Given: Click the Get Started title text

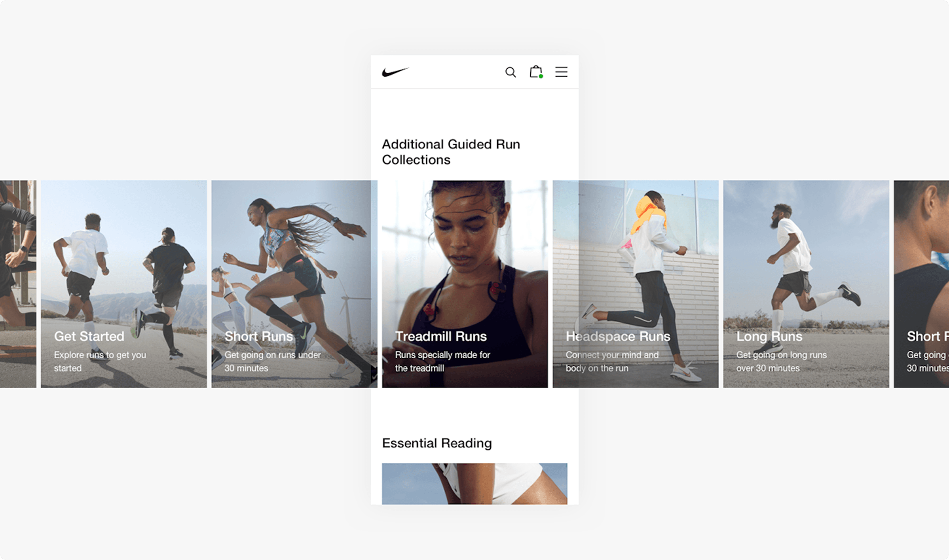Looking at the screenshot, I should (x=89, y=336).
